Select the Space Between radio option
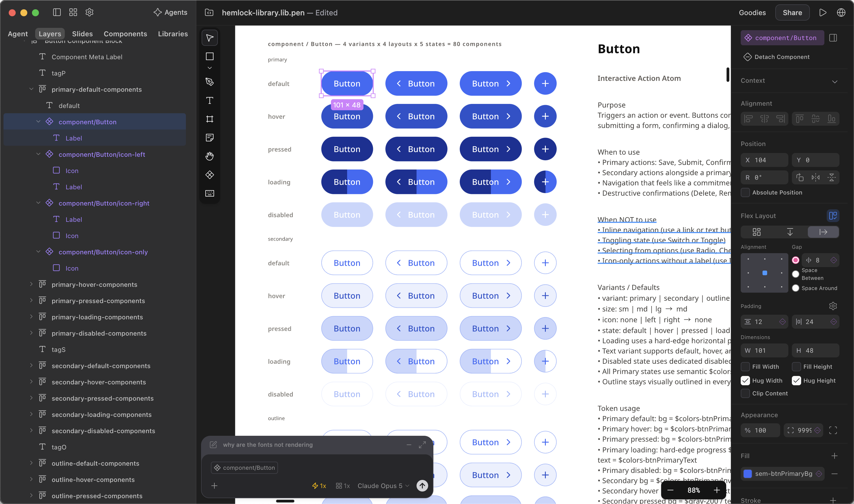This screenshot has width=854, height=504. click(x=796, y=274)
